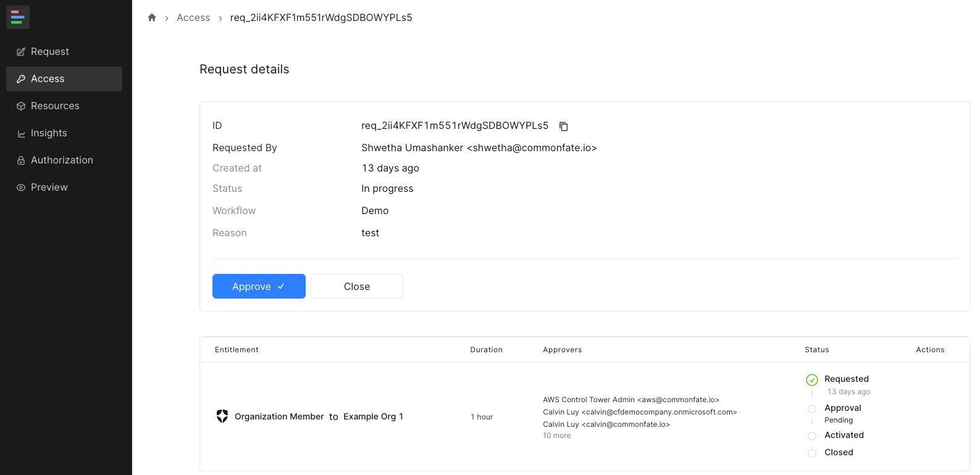Click the Preview eye icon in sidebar
The height and width of the screenshot is (475, 980).
coord(21,188)
